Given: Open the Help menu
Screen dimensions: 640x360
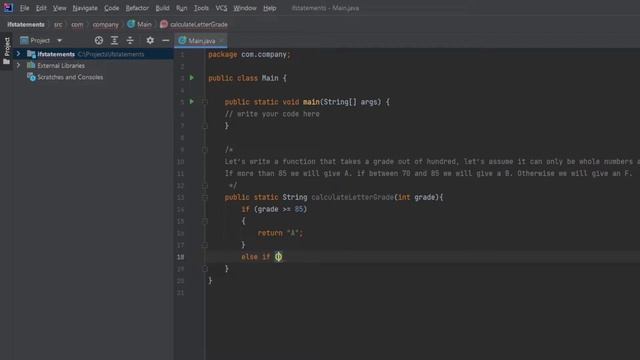Looking at the screenshot, I should [x=270, y=8].
